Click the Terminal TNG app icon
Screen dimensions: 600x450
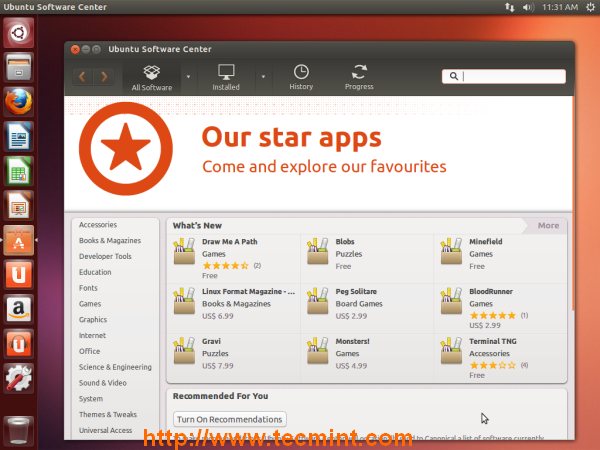[451, 351]
